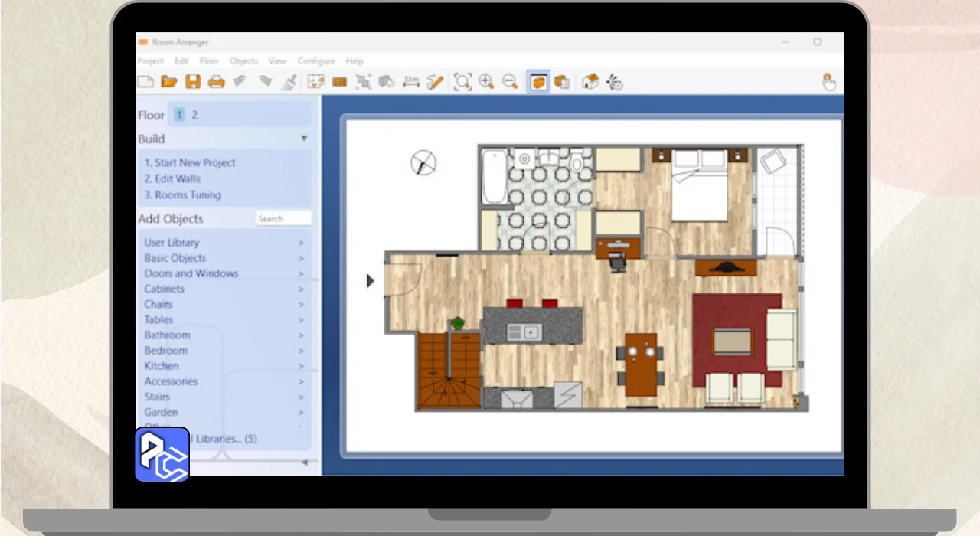This screenshot has width=980, height=536.
Task: Open the Objects menu
Action: [243, 61]
